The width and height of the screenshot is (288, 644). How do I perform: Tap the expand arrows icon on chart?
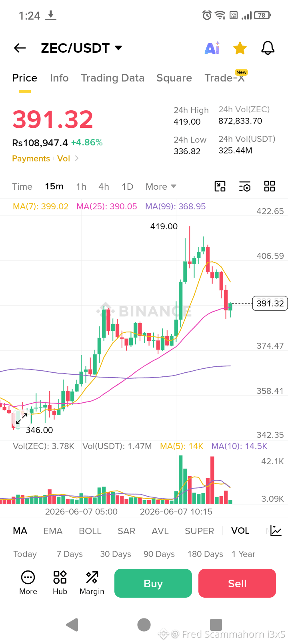tap(22, 418)
